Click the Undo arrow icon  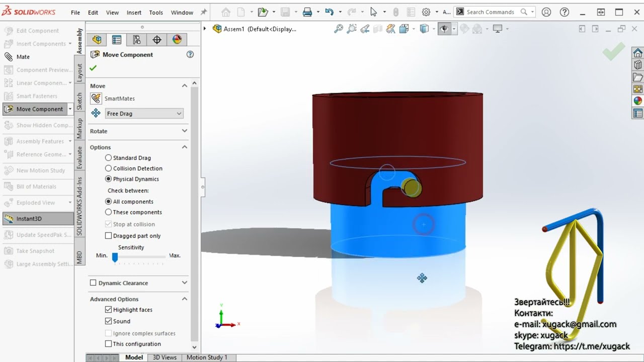pos(330,12)
